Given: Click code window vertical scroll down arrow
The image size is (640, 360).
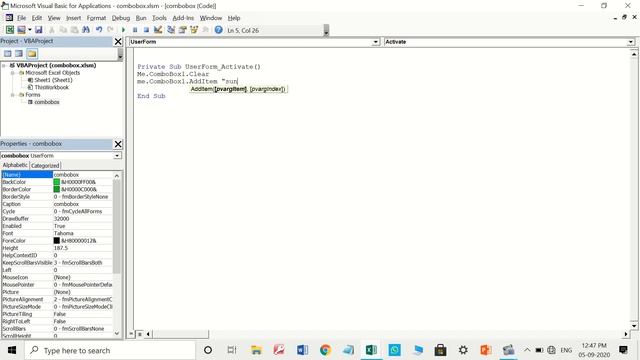Looking at the screenshot, I should (634, 326).
